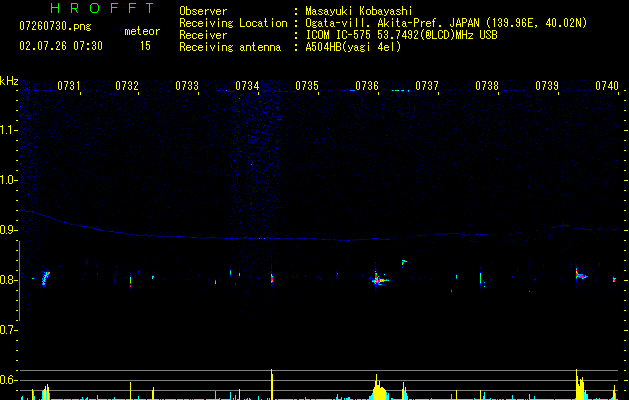Image resolution: width=629 pixels, height=400 pixels.
Task: Select the Ogata-vill. Akita-Pref. JAPAN location text
Action: tap(446, 23)
